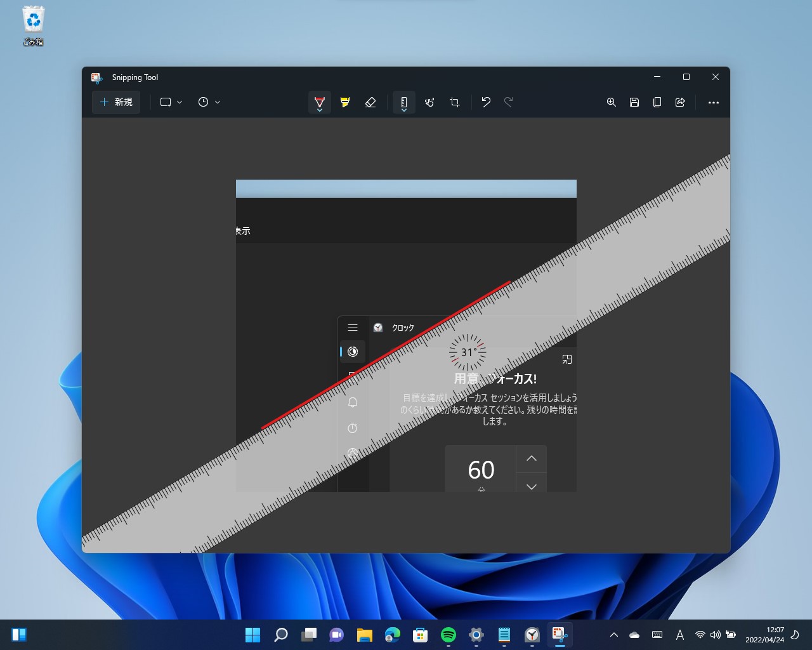Open the snip delay timer dropdown
812x650 pixels.
coord(209,102)
